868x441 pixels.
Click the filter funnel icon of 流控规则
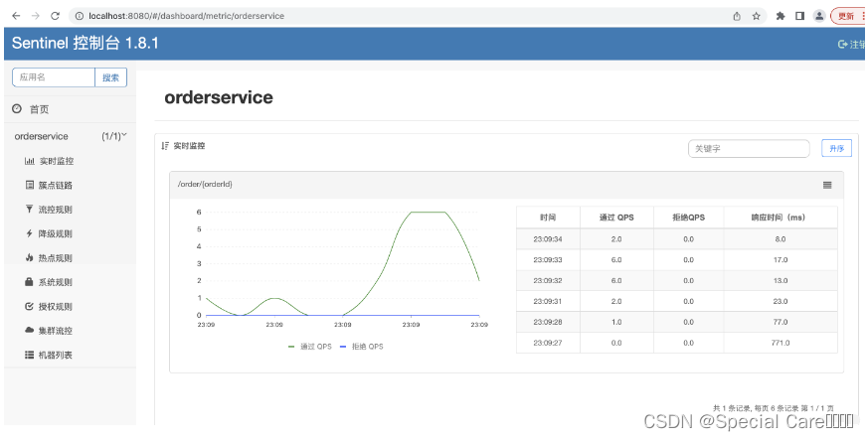30,210
